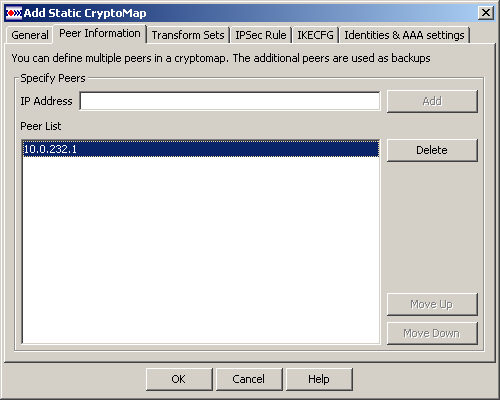Click the IP Address label
Viewport: 500px width, 400px height.
46,101
